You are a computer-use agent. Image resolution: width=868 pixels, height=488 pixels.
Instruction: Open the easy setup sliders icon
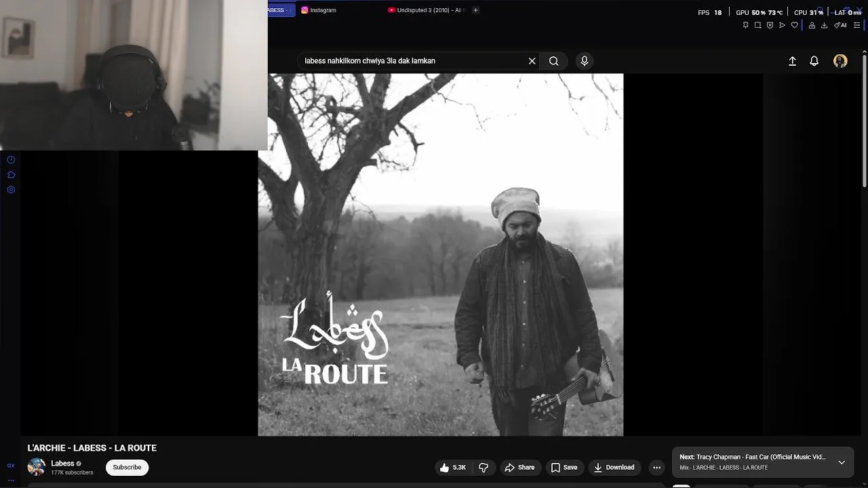tap(856, 25)
